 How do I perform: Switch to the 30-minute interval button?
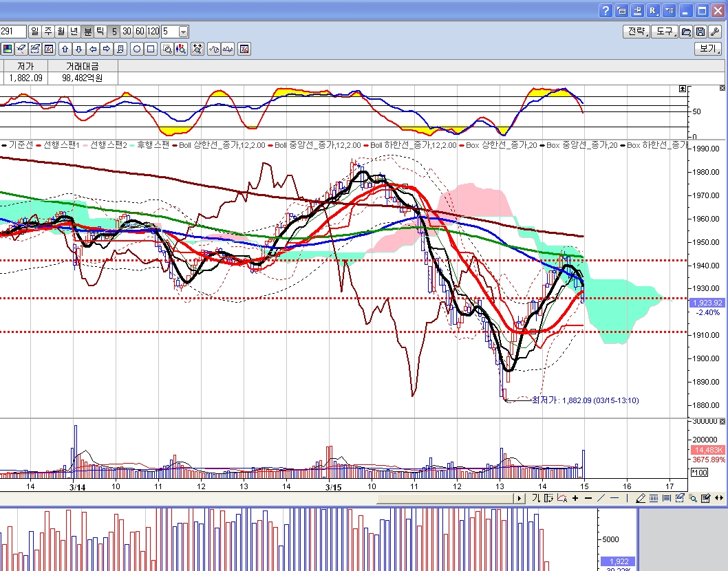127,32
